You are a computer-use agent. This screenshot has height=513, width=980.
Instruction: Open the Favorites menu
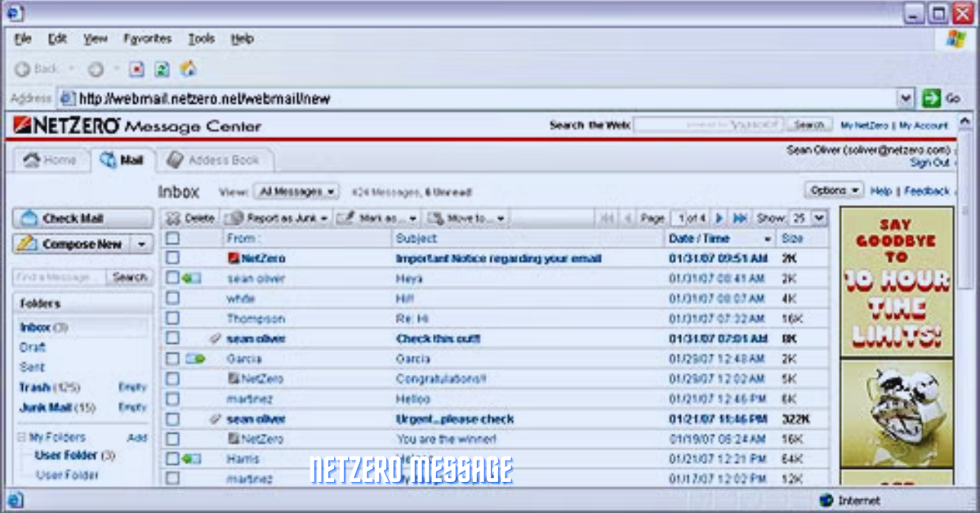[x=147, y=38]
